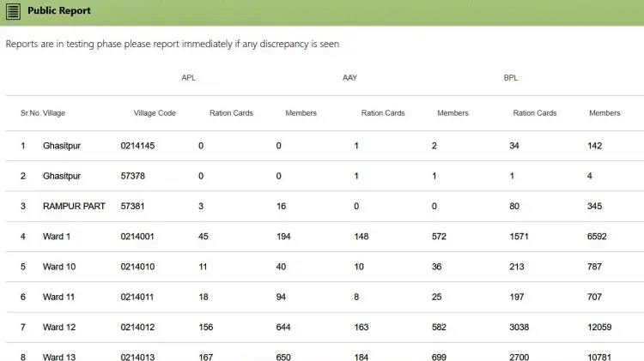Click the 3038 BPL ration cards value
Screen dimensions: 644x361
[x=522, y=327]
